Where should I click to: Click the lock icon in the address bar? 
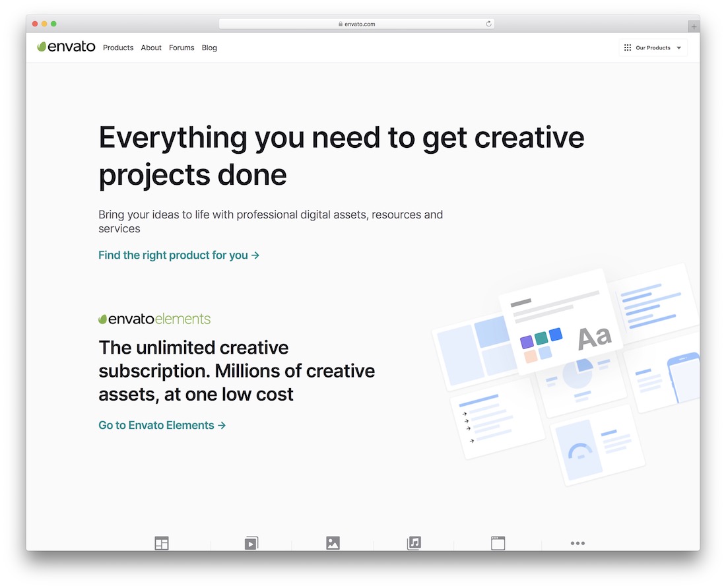(341, 24)
